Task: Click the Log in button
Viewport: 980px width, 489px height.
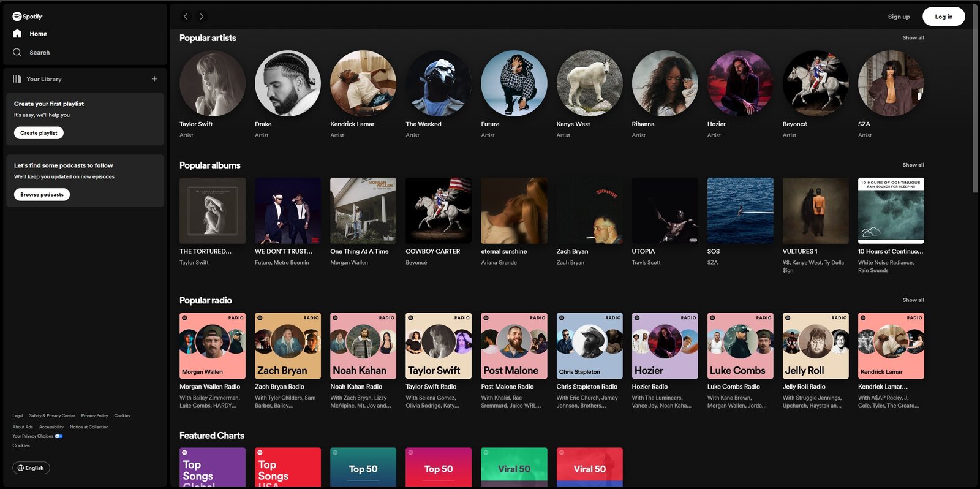Action: pyautogui.click(x=943, y=17)
